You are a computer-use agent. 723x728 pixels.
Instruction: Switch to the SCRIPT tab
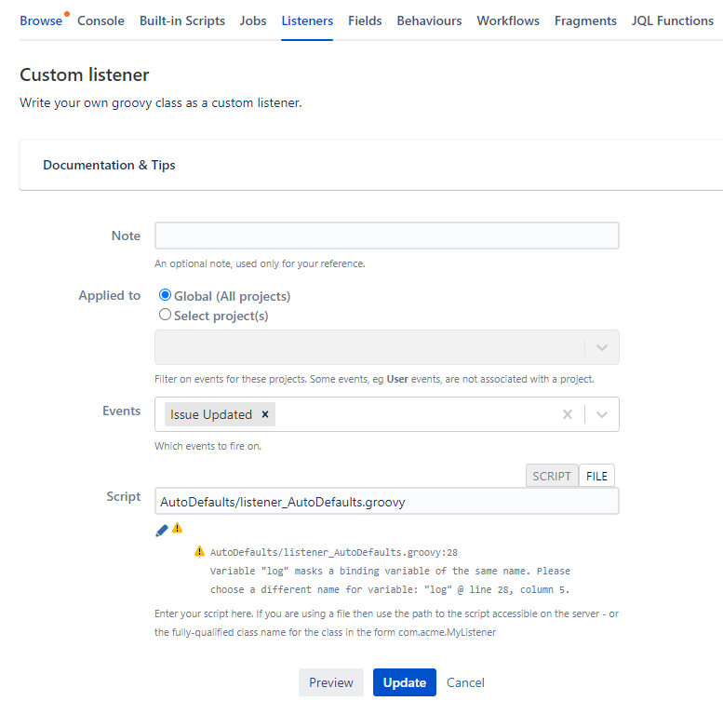552,476
